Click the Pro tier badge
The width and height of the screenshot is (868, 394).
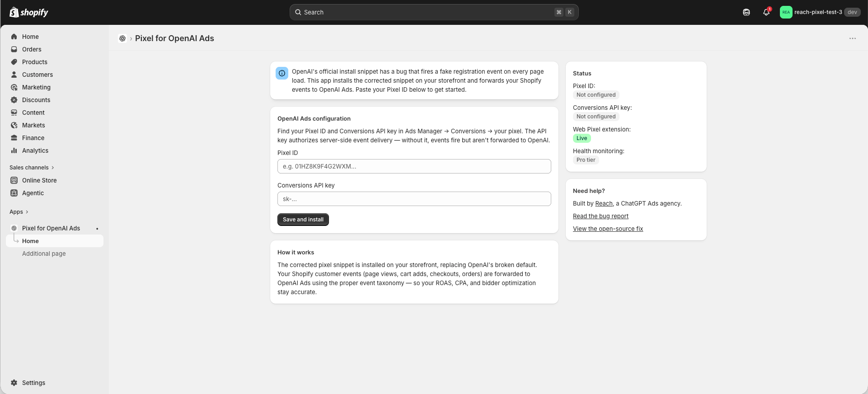586,160
